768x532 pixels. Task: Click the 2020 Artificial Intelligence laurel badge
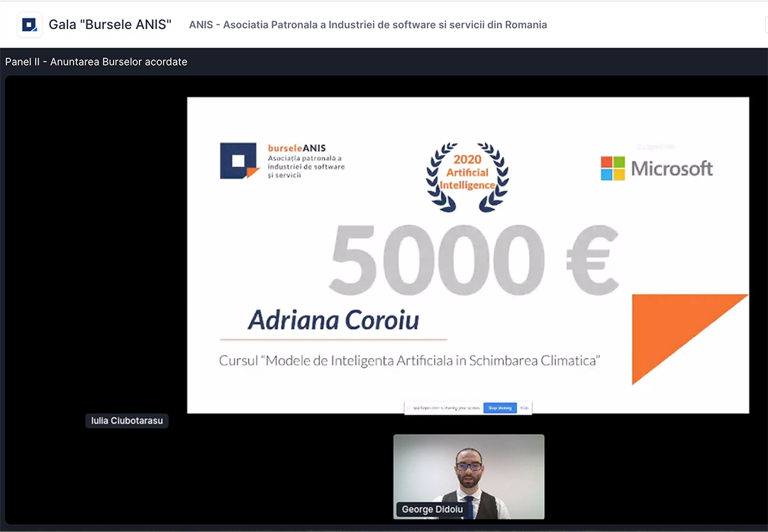click(467, 177)
